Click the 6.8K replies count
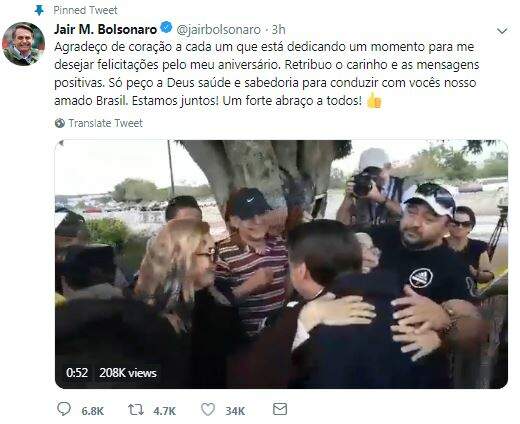Viewport: 520px width, 424px height. click(x=93, y=411)
